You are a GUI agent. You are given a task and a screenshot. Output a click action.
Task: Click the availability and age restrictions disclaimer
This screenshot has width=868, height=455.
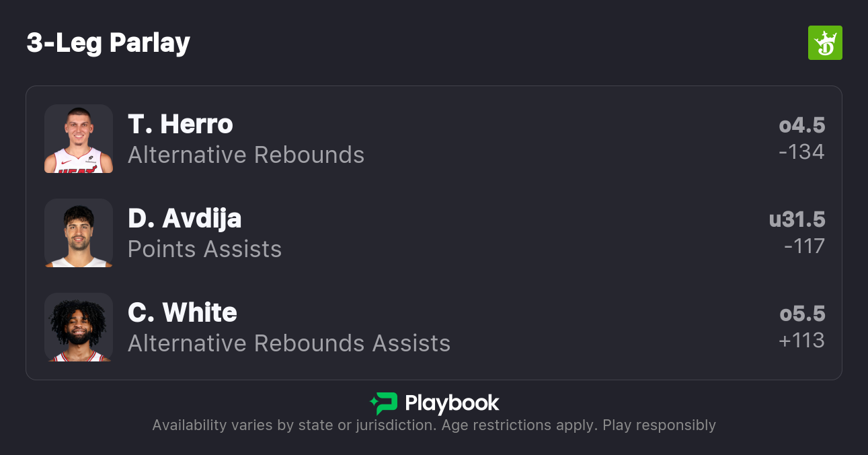pyautogui.click(x=434, y=425)
